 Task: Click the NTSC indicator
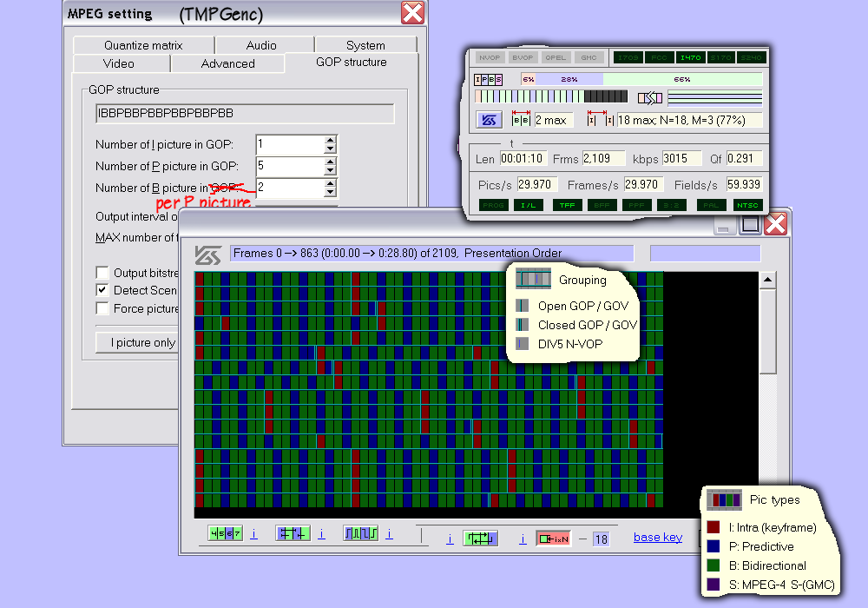pyautogui.click(x=748, y=206)
